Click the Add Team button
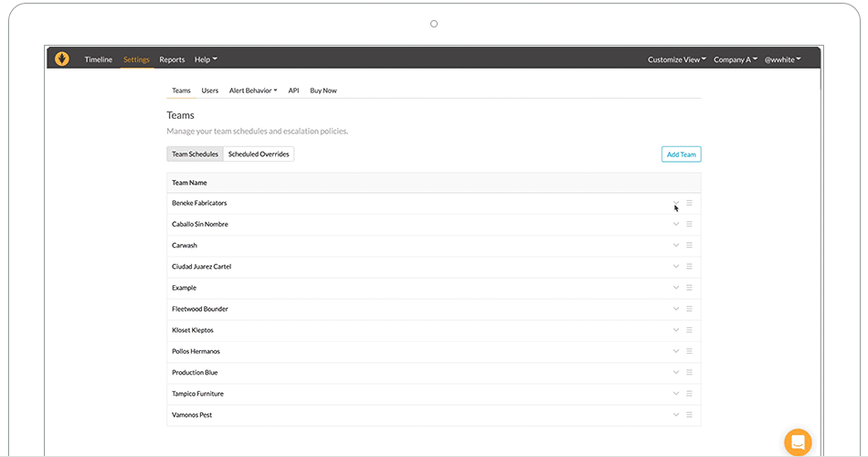The width and height of the screenshot is (868, 457). coord(681,154)
